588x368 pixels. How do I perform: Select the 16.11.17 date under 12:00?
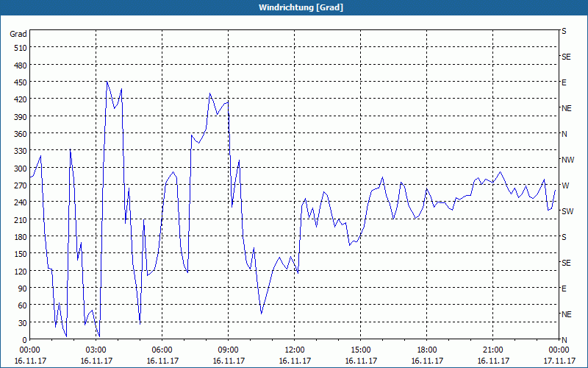coord(295,361)
